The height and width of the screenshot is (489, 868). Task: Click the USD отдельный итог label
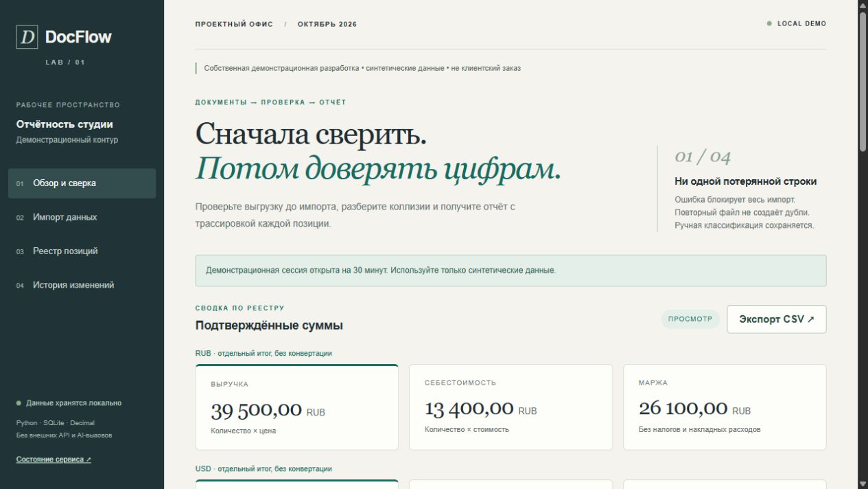pyautogui.click(x=263, y=469)
